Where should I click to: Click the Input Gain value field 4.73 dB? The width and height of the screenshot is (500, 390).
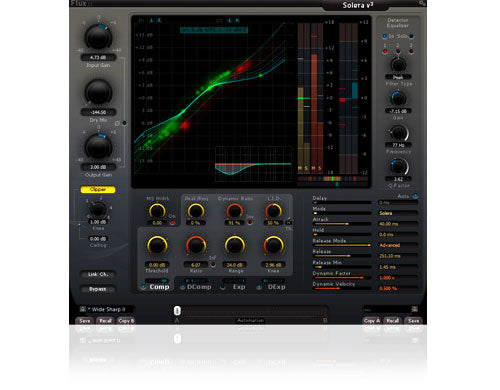[x=98, y=57]
